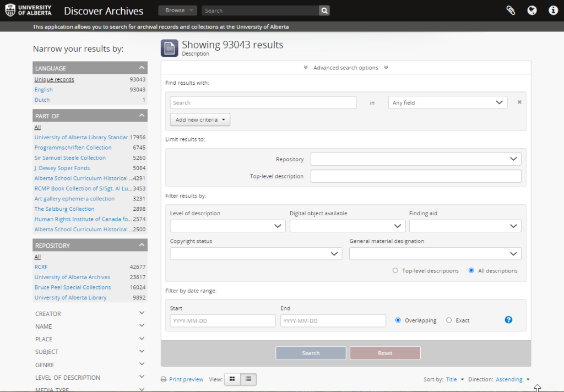This screenshot has height=392, width=564.
Task: Click the Find results Search field
Action: point(263,102)
